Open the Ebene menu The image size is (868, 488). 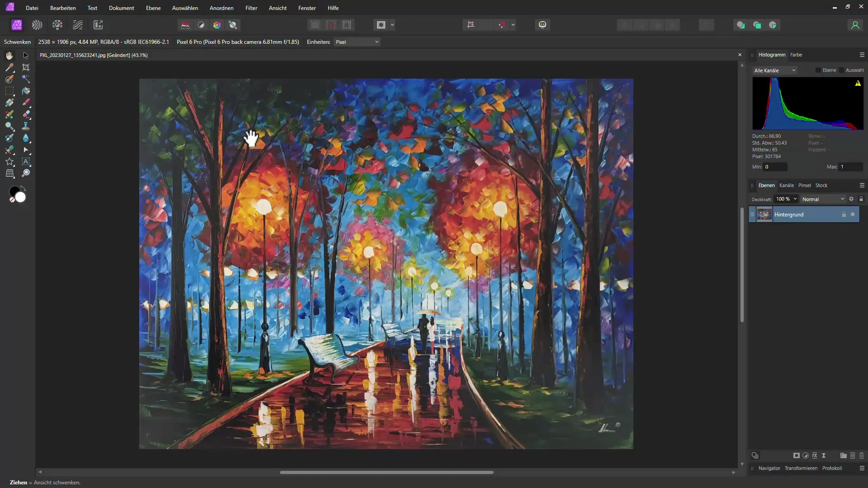153,8
